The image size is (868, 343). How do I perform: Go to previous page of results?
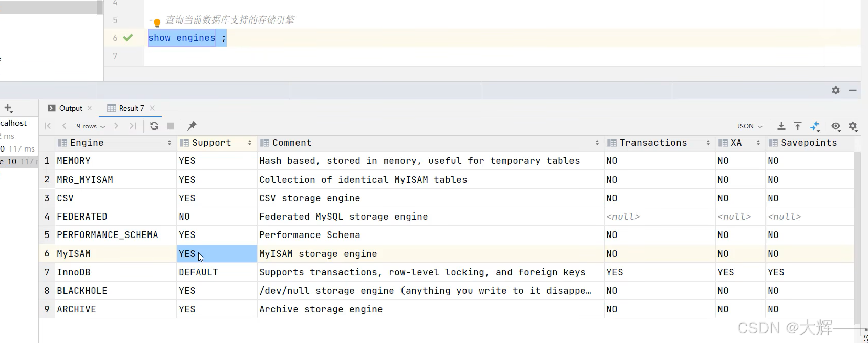click(x=65, y=126)
